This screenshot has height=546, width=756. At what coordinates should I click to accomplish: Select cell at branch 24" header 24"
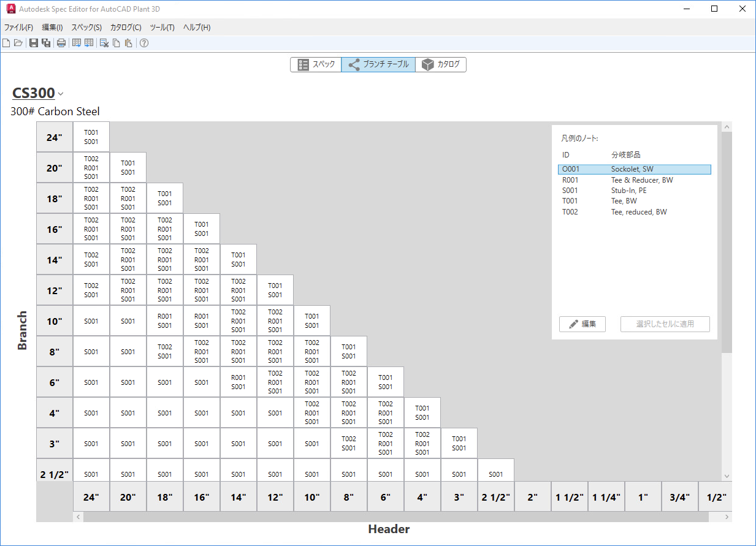coord(91,137)
